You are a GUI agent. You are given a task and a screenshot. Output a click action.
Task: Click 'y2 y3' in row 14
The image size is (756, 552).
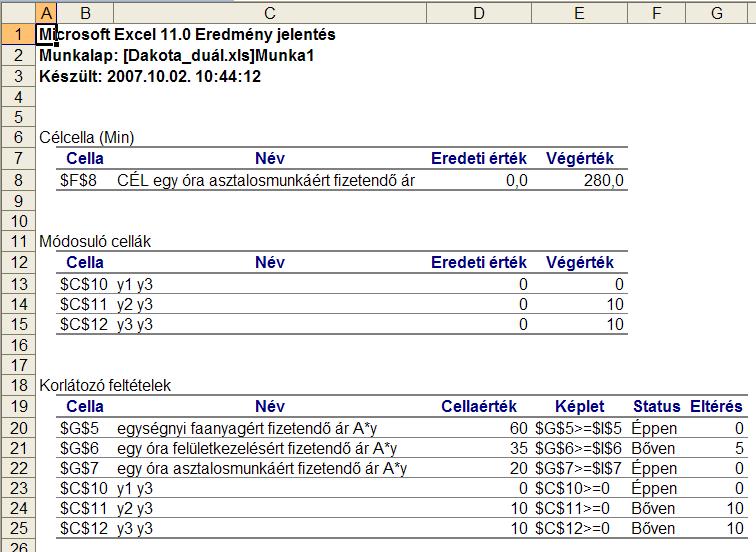(135, 305)
